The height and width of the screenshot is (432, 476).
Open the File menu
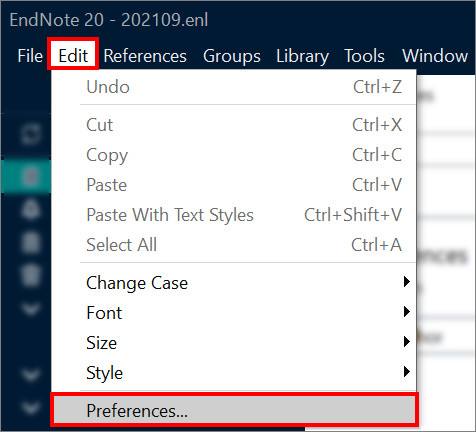tap(30, 55)
